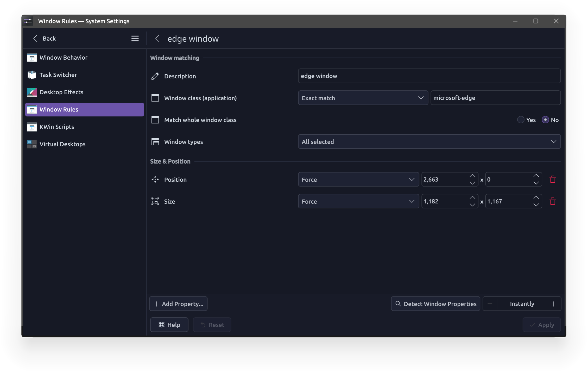
Task: Increase detection delay with plus icon
Action: click(554, 304)
